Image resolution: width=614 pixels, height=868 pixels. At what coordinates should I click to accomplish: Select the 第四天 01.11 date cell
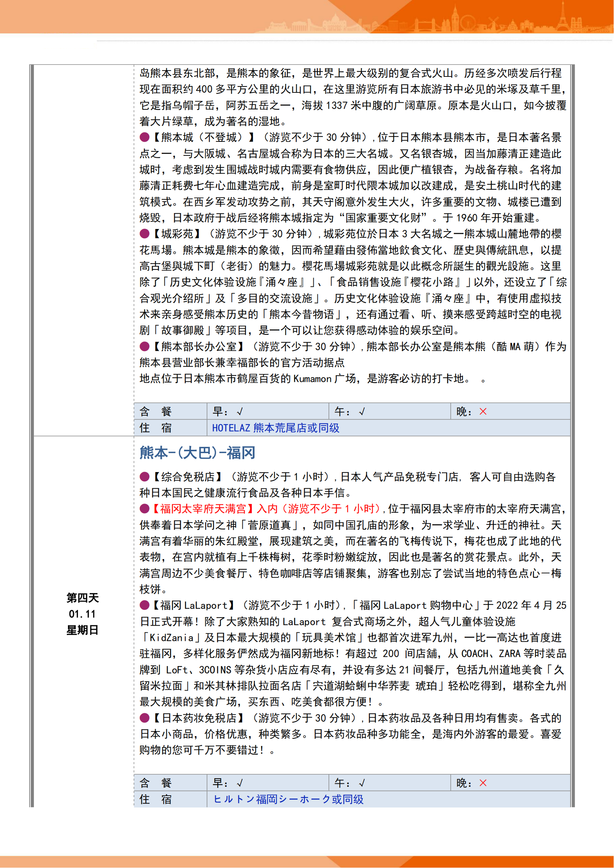[x=82, y=613]
